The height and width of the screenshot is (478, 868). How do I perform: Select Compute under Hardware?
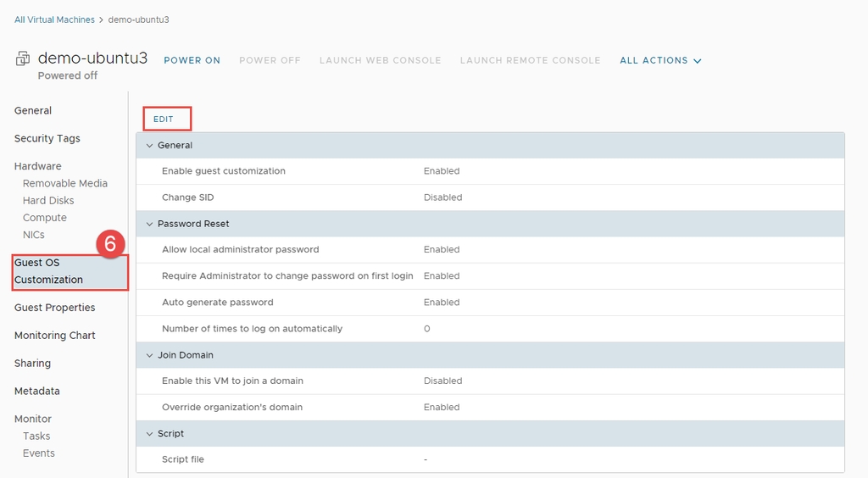(45, 218)
